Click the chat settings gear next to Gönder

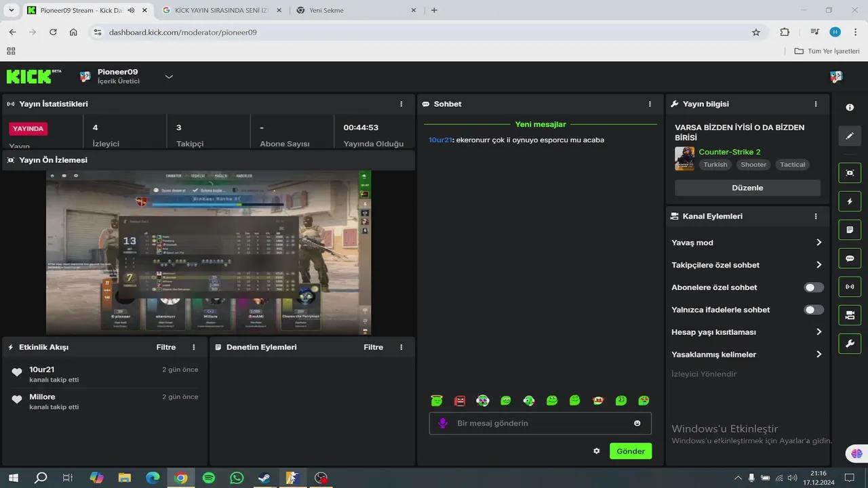point(596,451)
